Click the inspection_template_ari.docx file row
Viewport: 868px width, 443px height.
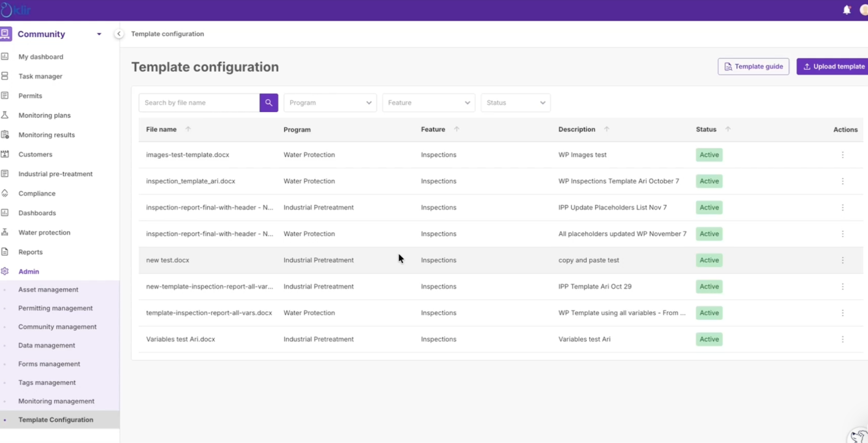190,181
